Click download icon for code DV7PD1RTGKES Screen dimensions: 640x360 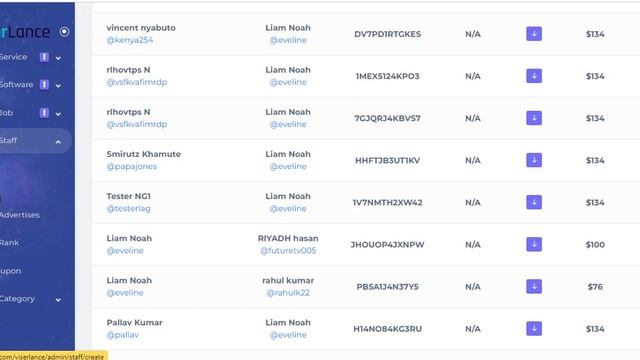click(534, 34)
